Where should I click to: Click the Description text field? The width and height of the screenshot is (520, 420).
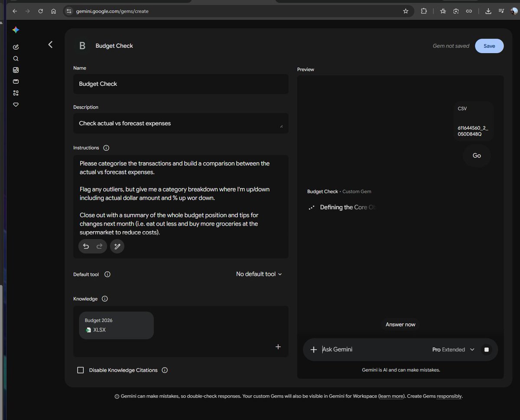[181, 123]
